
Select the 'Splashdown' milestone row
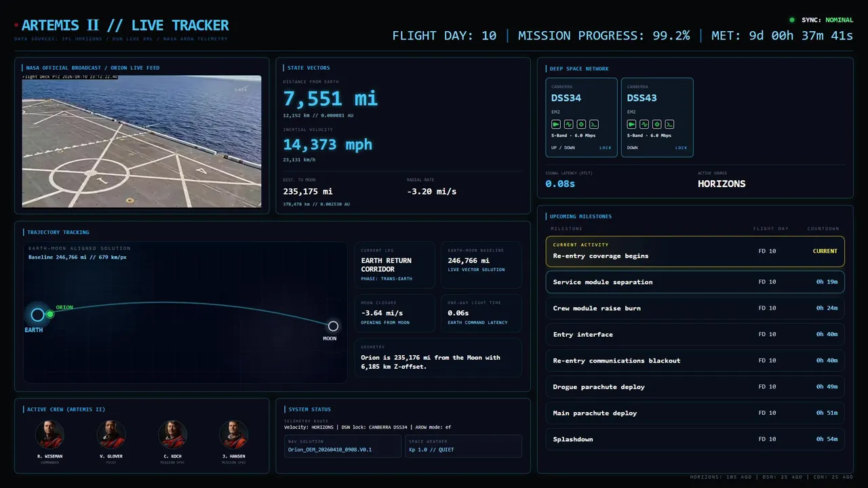[x=695, y=439]
